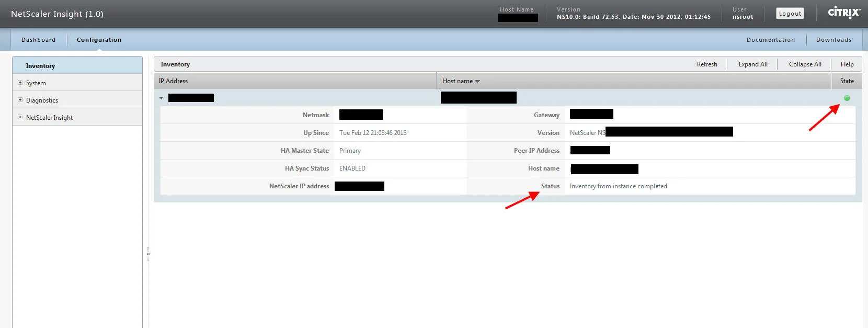Click Collapse All in Inventory
This screenshot has width=868, height=328.
[x=805, y=64]
